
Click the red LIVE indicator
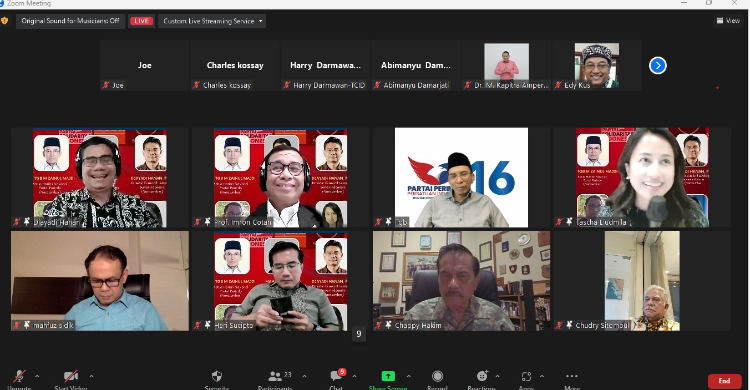141,21
